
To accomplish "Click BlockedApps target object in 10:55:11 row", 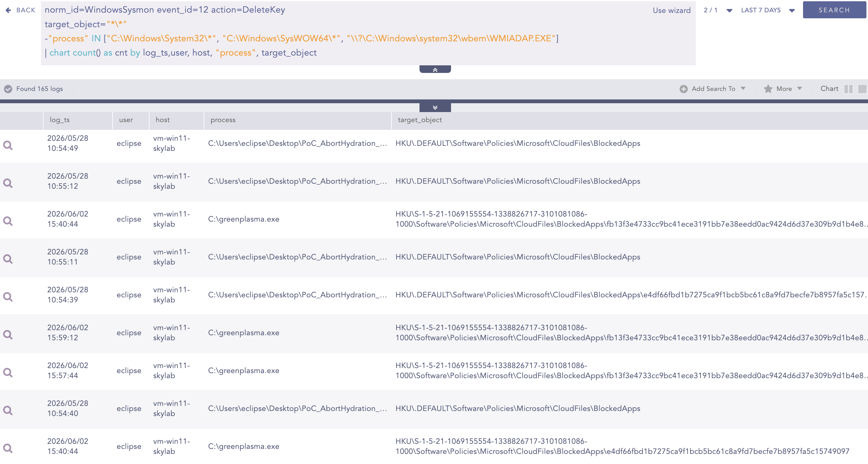I will pos(518,257).
